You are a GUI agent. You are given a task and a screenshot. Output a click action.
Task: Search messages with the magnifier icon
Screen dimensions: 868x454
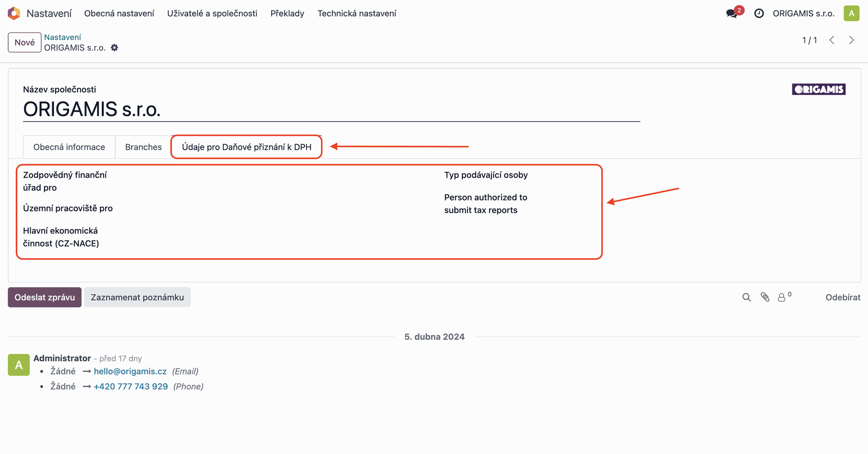pos(746,297)
